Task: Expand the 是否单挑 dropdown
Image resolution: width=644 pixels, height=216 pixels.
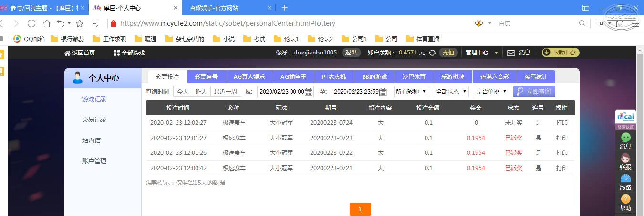Action: (x=492, y=91)
